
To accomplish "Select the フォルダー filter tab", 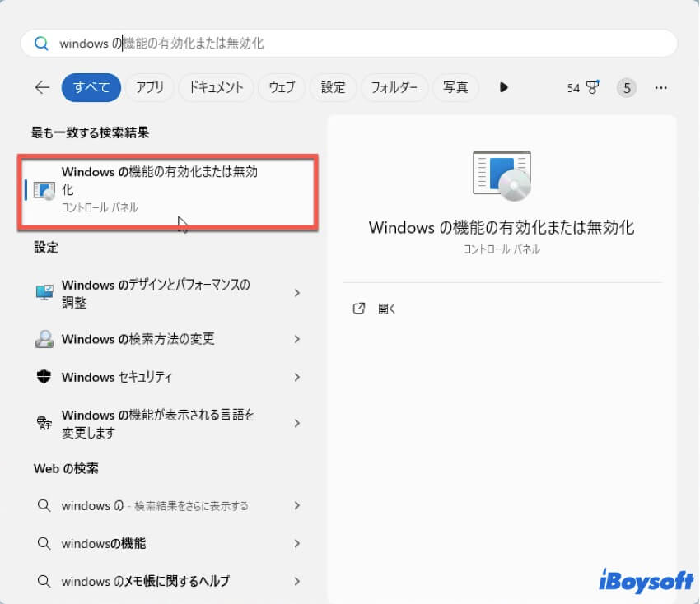I will [x=394, y=87].
